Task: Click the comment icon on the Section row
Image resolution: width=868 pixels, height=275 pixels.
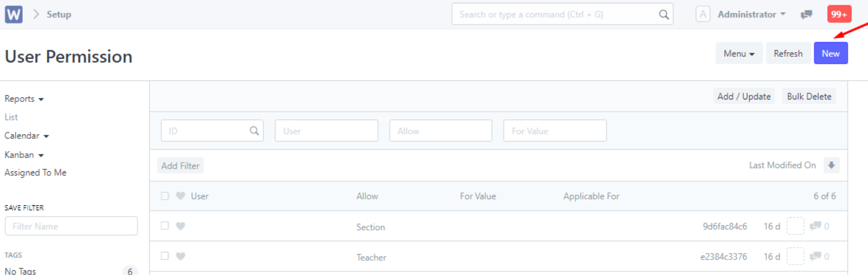Action: tap(815, 226)
